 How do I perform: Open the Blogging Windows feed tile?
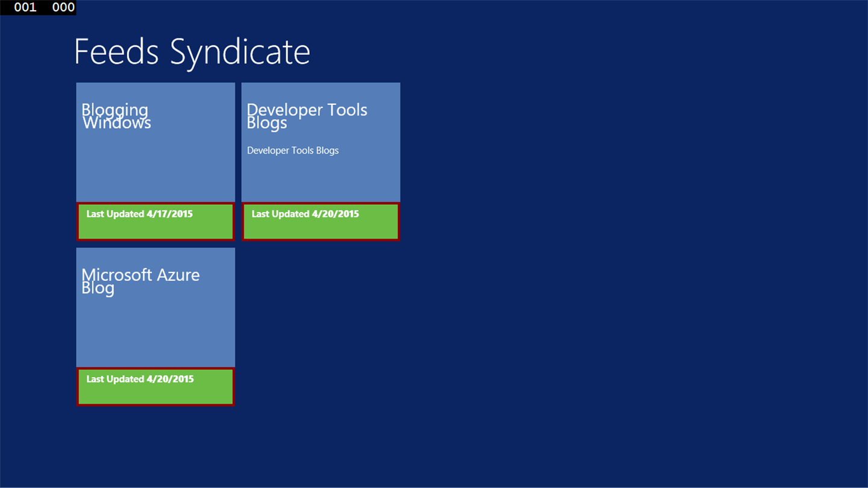click(156, 161)
